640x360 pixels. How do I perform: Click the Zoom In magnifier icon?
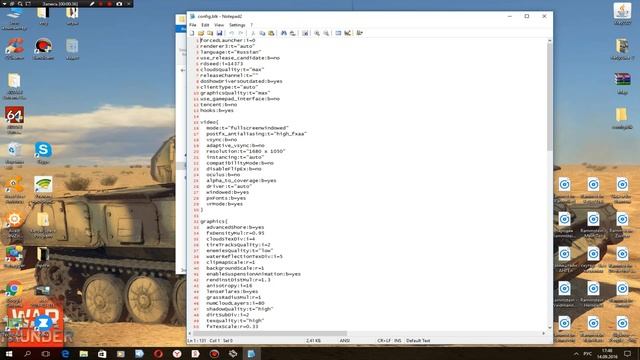pos(317,33)
